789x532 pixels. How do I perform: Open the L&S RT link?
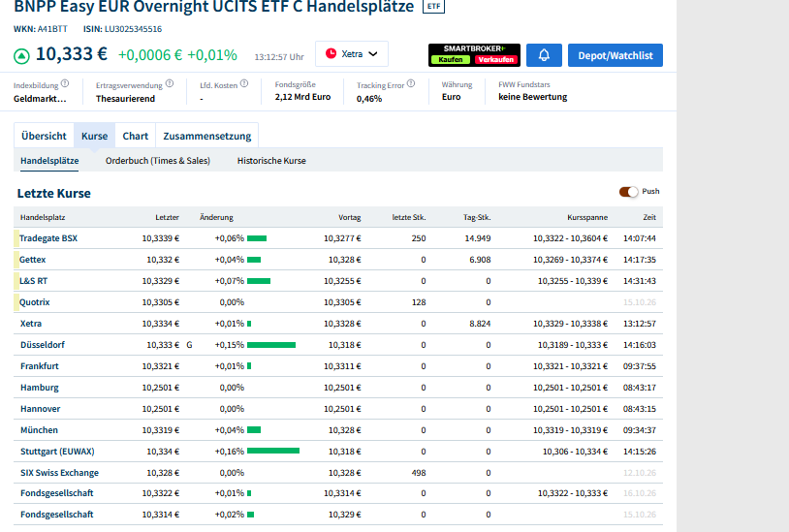(33, 281)
